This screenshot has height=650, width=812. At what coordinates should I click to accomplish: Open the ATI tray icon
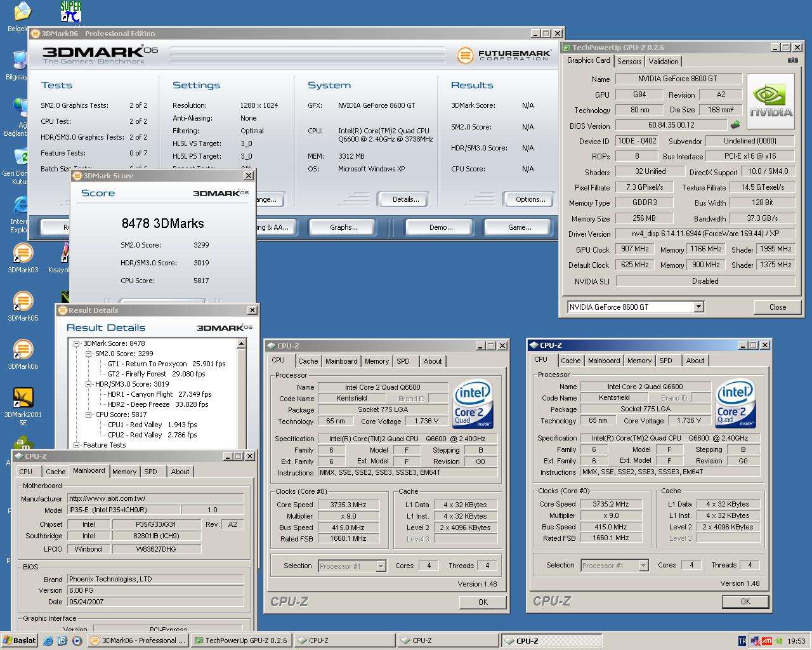pos(767,641)
